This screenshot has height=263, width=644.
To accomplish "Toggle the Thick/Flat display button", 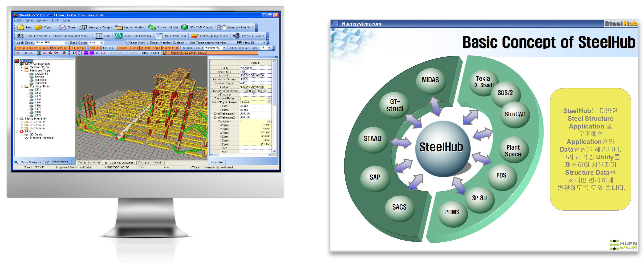I will pyautogui.click(x=78, y=48).
